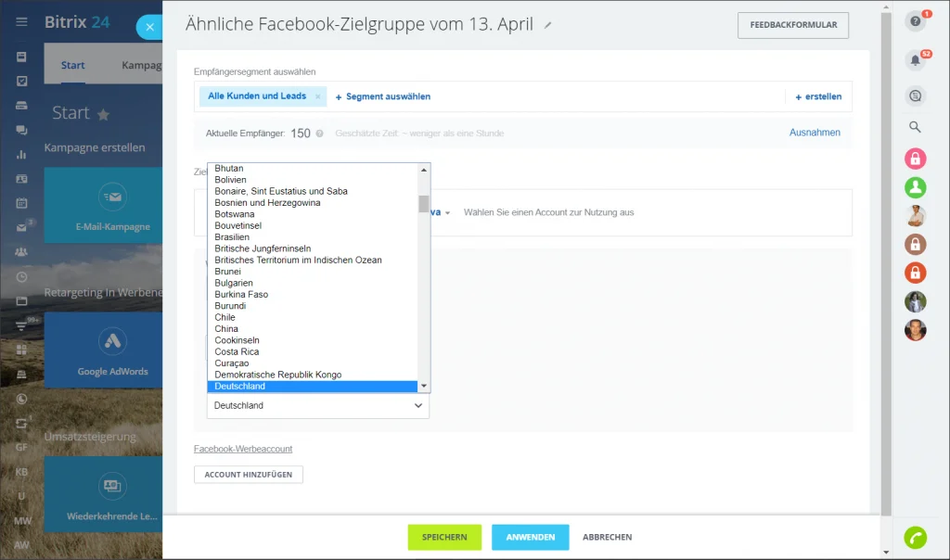
Task: Open the Ausnahmen link
Action: pos(815,133)
